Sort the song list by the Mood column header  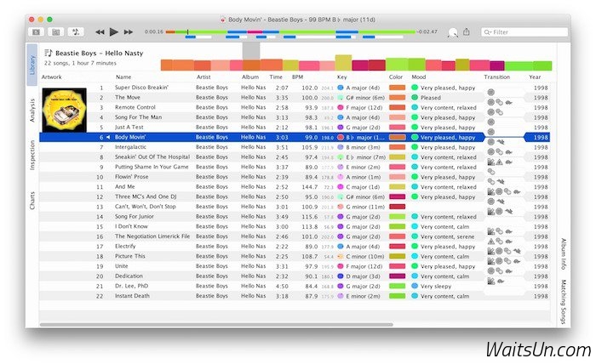pyautogui.click(x=419, y=77)
